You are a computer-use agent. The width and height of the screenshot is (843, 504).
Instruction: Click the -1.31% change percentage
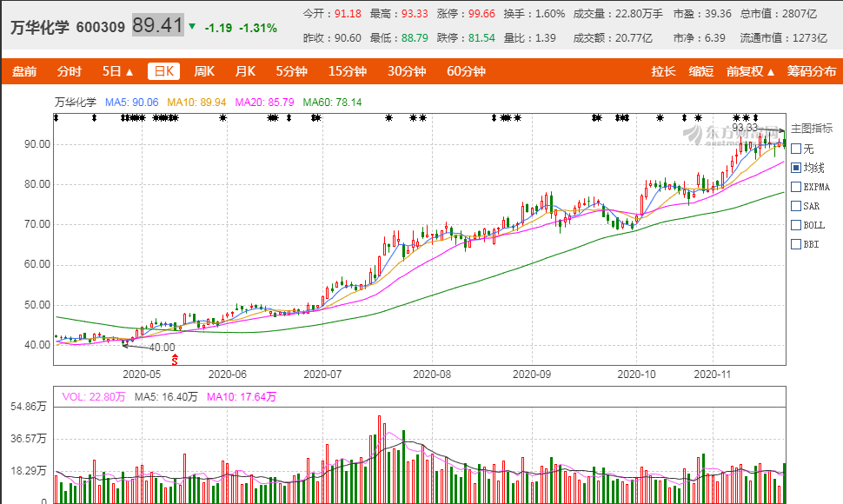click(258, 28)
